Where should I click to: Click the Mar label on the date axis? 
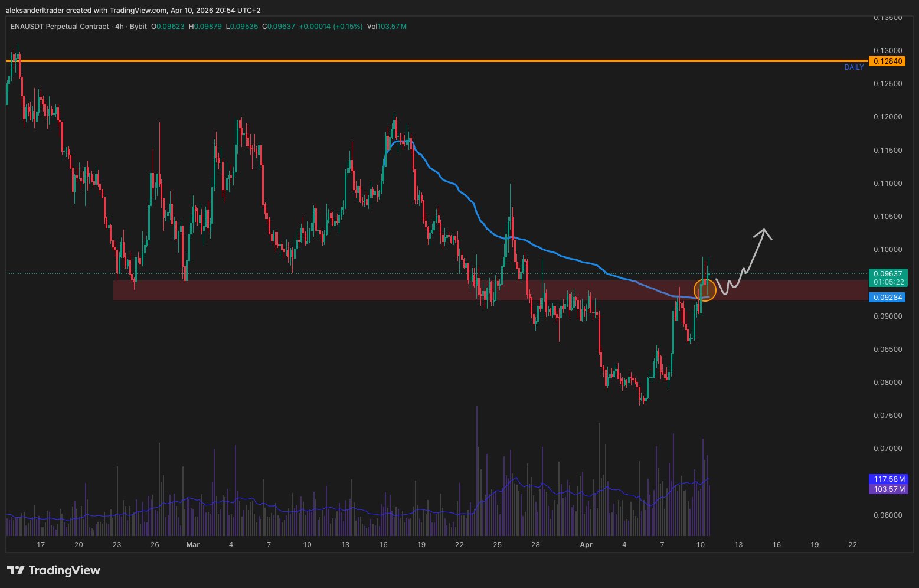[192, 545]
